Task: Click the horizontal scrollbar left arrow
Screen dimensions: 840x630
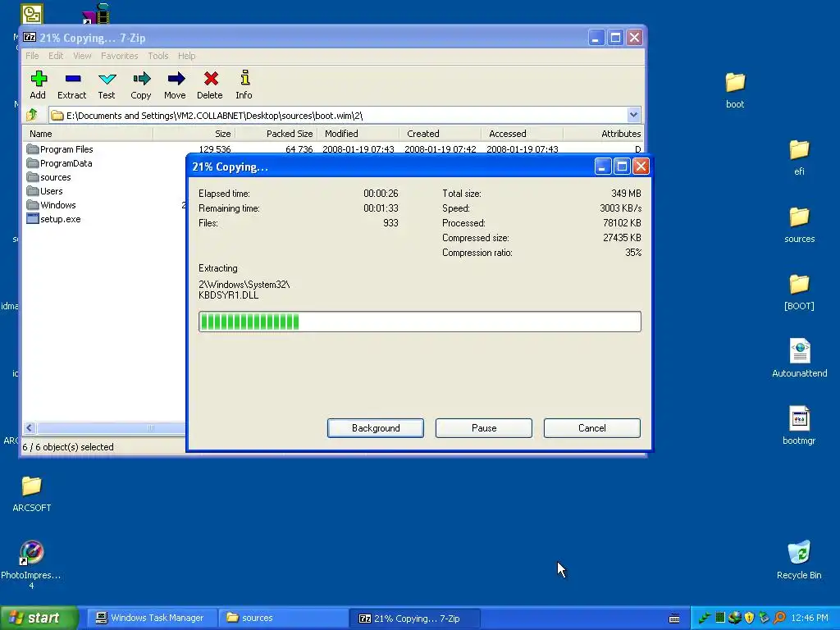Action: (x=30, y=427)
